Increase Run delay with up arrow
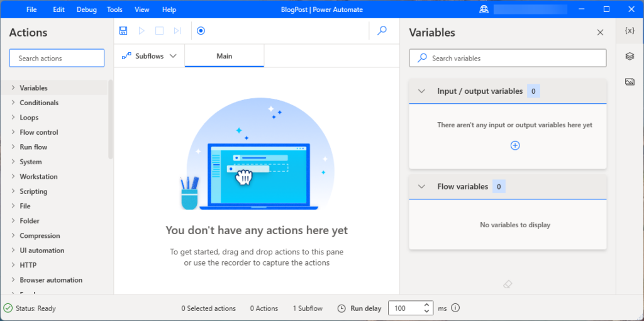The width and height of the screenshot is (644, 321). click(x=427, y=305)
